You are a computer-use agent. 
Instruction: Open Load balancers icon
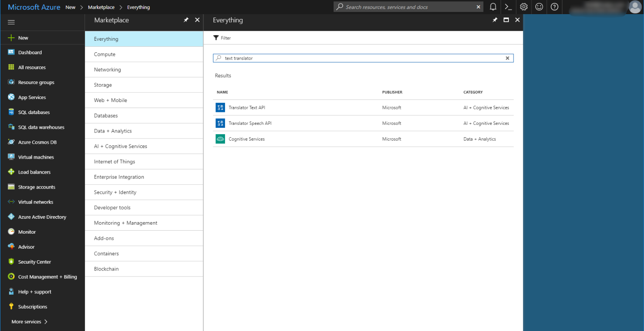tap(11, 172)
